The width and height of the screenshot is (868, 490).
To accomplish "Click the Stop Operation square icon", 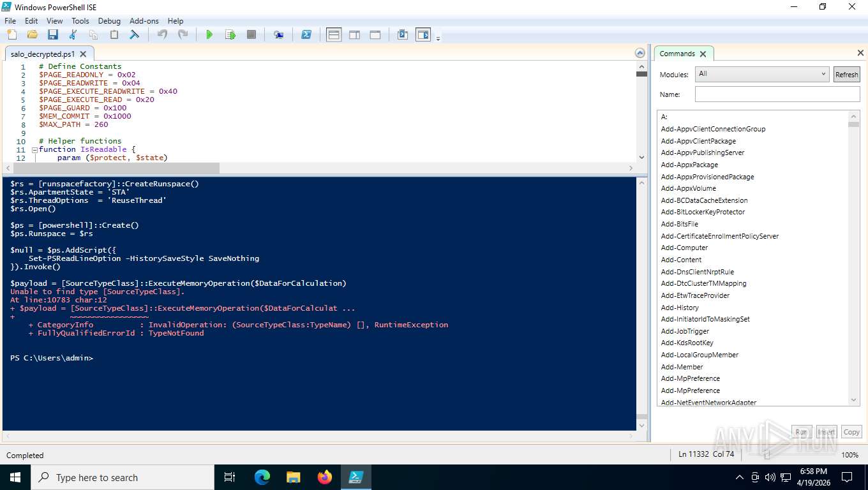I will 251,34.
